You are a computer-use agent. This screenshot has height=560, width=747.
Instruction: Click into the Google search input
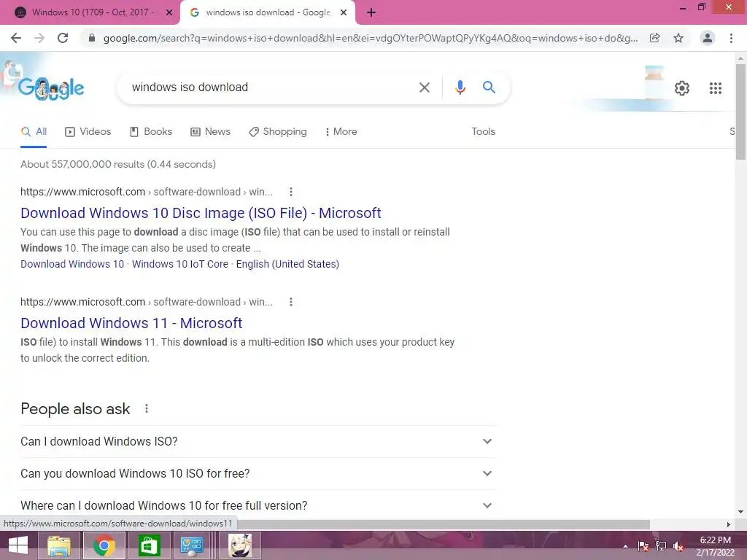point(269,87)
